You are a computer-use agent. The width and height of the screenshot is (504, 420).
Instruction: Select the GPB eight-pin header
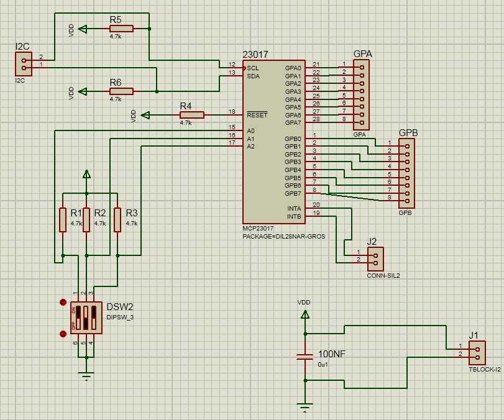tap(406, 173)
